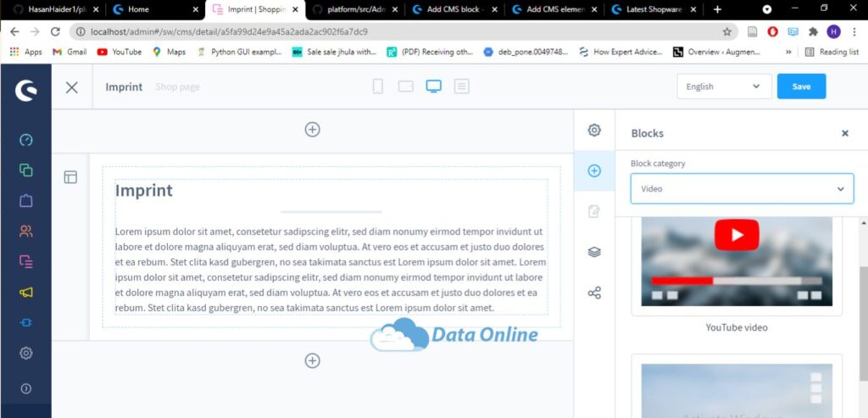Switch to mobile phone preview

[x=377, y=86]
